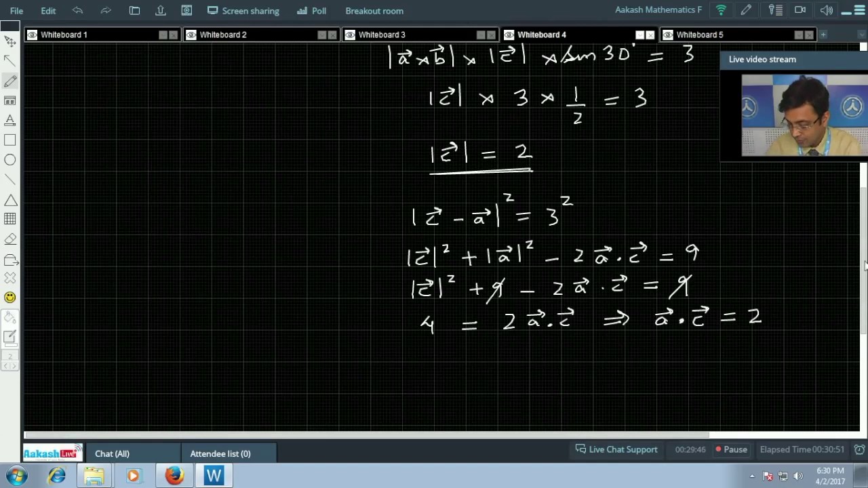
Task: Check the green wifi connection status icon
Action: tap(721, 10)
